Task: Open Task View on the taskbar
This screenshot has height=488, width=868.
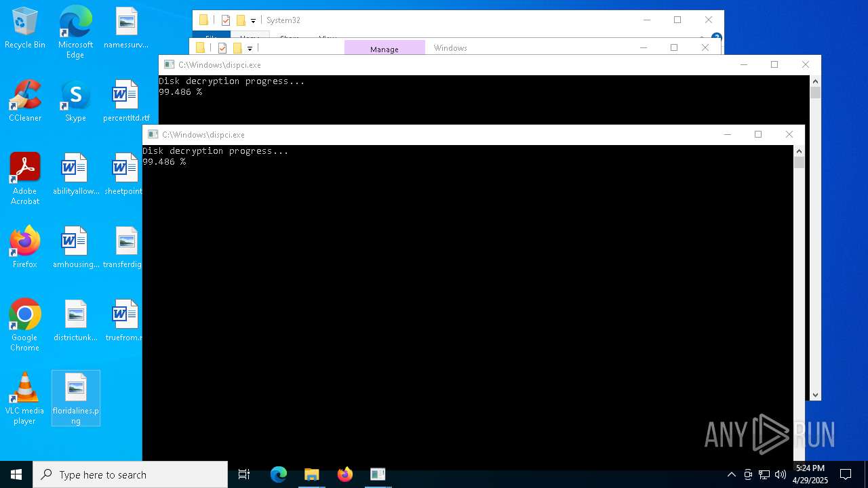Action: [244, 474]
